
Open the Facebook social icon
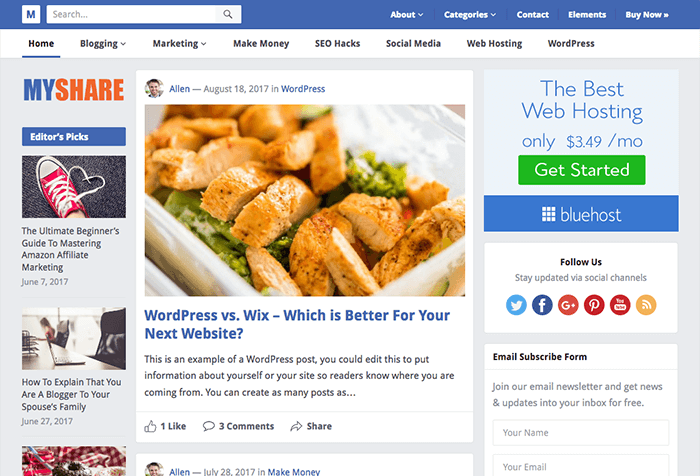point(542,305)
